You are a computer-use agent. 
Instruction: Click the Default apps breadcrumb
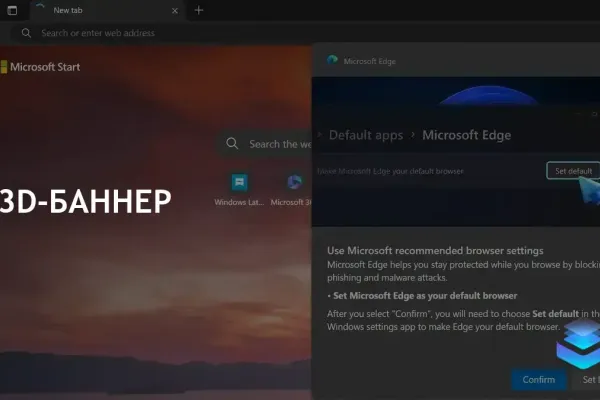pyautogui.click(x=366, y=135)
